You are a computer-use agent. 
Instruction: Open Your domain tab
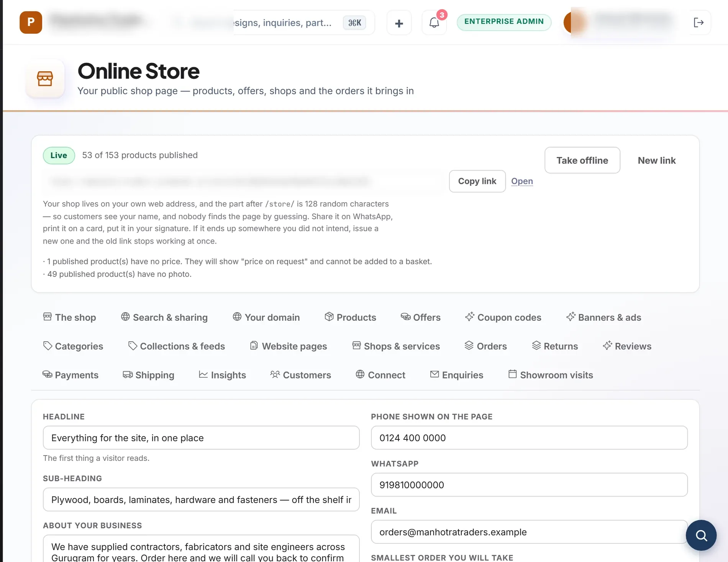(x=266, y=317)
